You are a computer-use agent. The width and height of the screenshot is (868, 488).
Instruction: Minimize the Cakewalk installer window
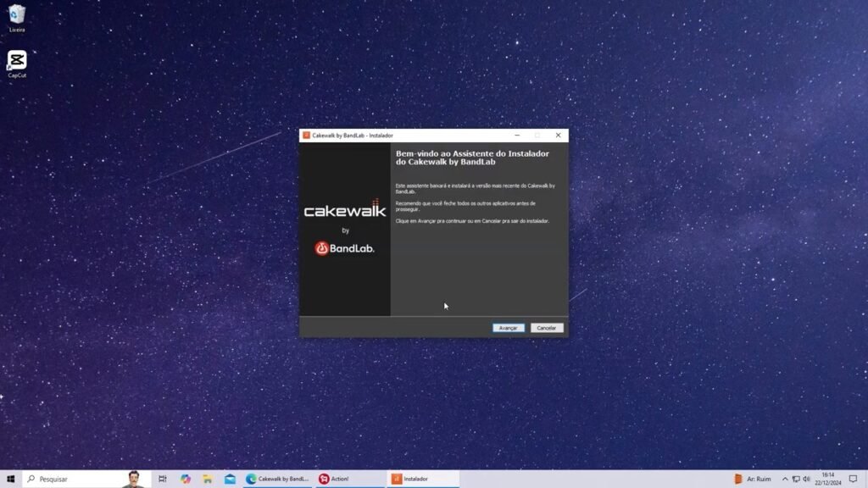[x=517, y=136]
